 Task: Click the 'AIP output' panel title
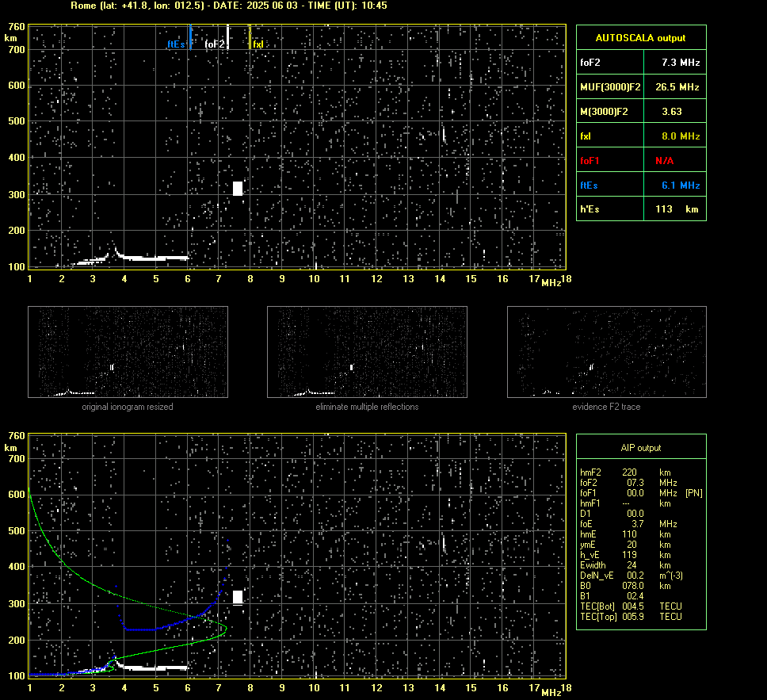click(x=640, y=448)
